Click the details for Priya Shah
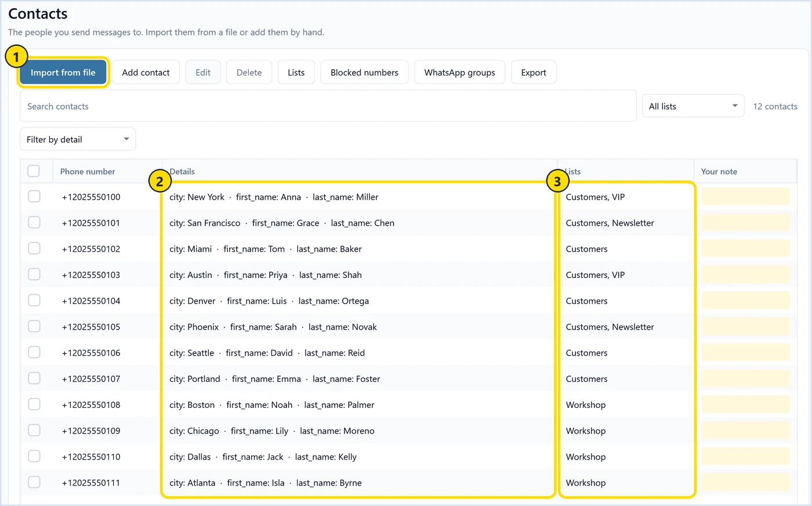The image size is (812, 506). 266,275
